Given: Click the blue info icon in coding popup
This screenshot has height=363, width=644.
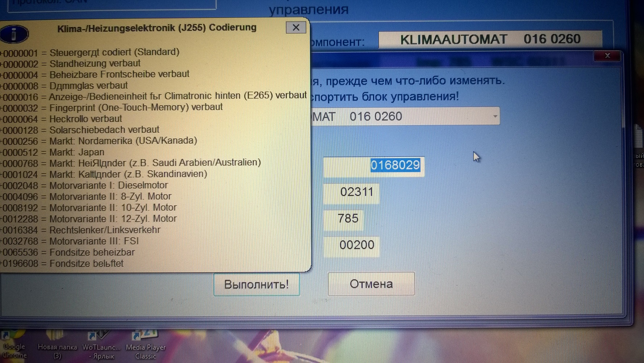Looking at the screenshot, I should 15,34.
